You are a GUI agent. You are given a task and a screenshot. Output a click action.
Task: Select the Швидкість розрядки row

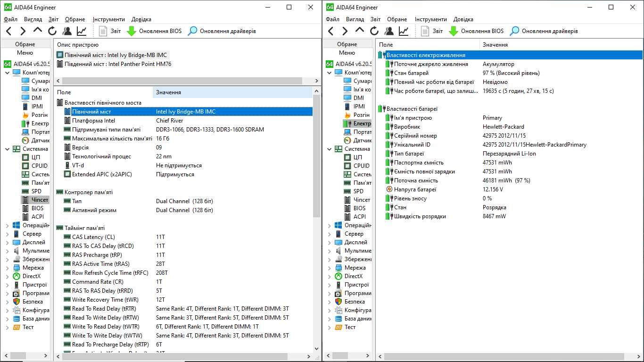click(509, 216)
